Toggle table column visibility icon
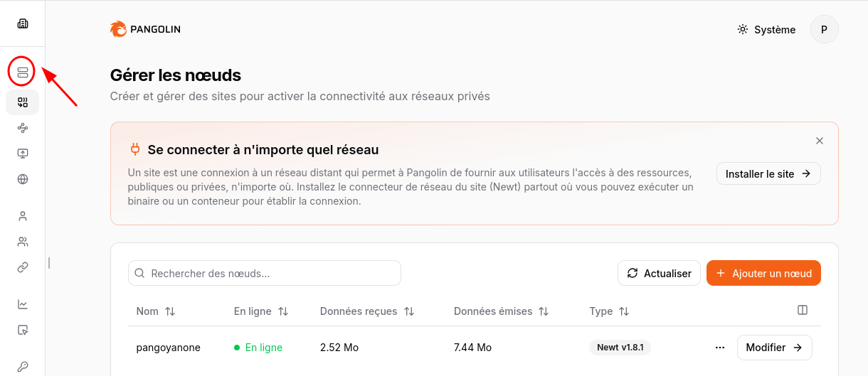Viewport: 868px width, 376px height. point(803,311)
